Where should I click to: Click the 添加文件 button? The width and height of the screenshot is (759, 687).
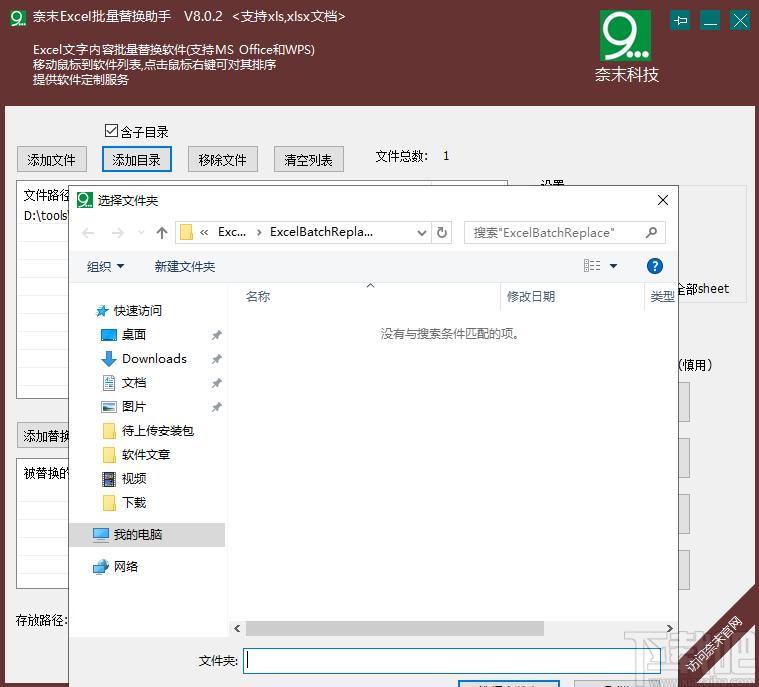(x=52, y=159)
